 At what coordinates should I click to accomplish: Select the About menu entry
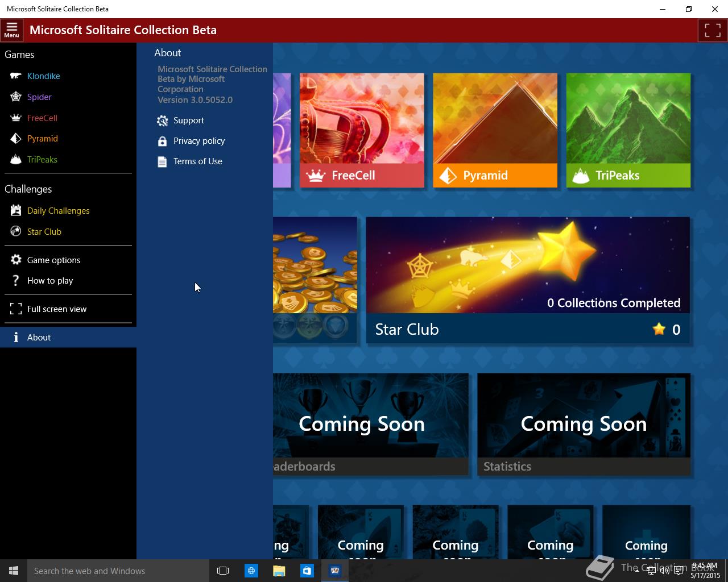[68, 338]
